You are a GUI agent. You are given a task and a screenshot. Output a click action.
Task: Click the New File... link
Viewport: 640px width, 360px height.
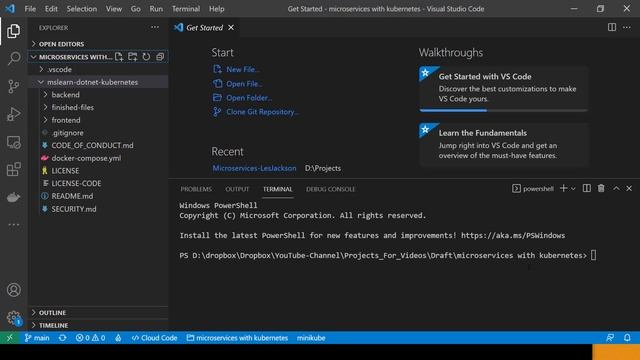(242, 69)
